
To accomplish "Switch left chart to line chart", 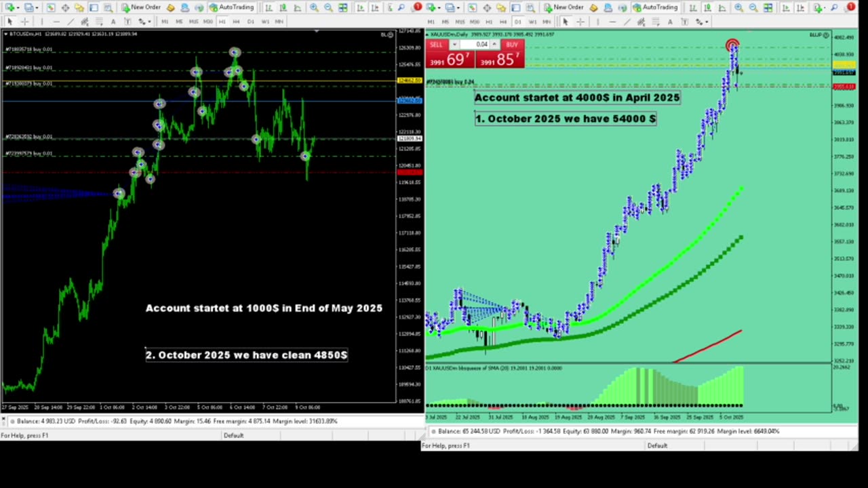I will coord(296,7).
